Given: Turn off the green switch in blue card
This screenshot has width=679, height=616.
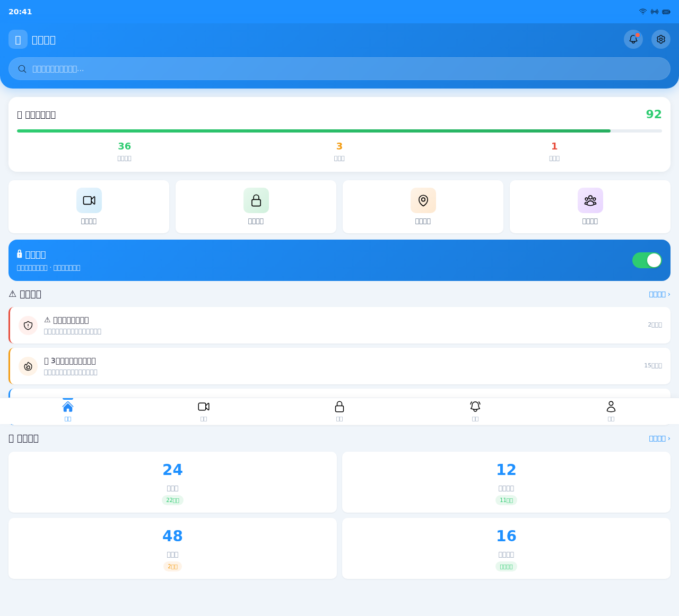Looking at the screenshot, I should 647,260.
